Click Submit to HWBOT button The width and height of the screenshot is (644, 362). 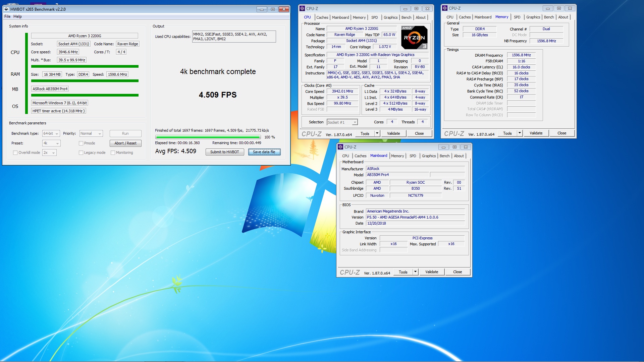click(x=225, y=152)
